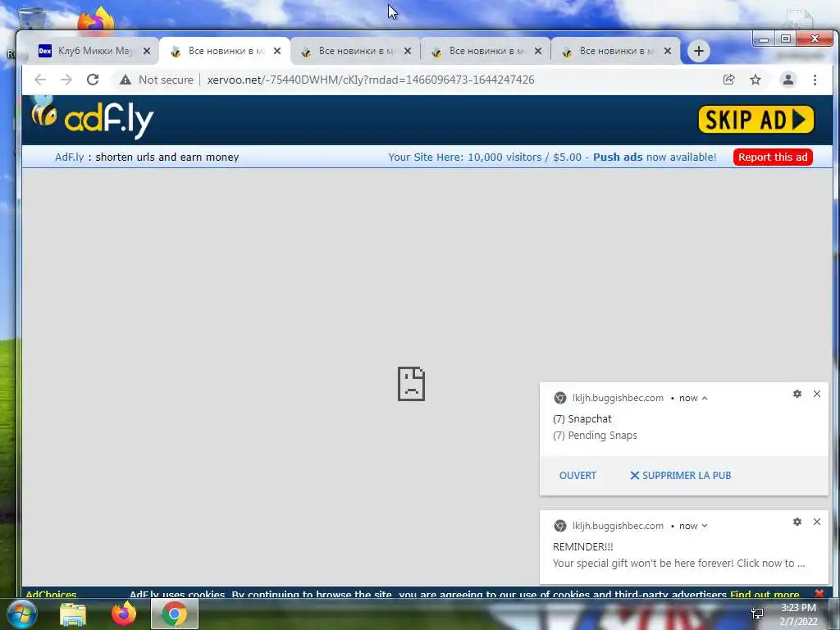The image size is (840, 630).
Task: Open settings gear on REMINDER notification
Action: point(797,522)
